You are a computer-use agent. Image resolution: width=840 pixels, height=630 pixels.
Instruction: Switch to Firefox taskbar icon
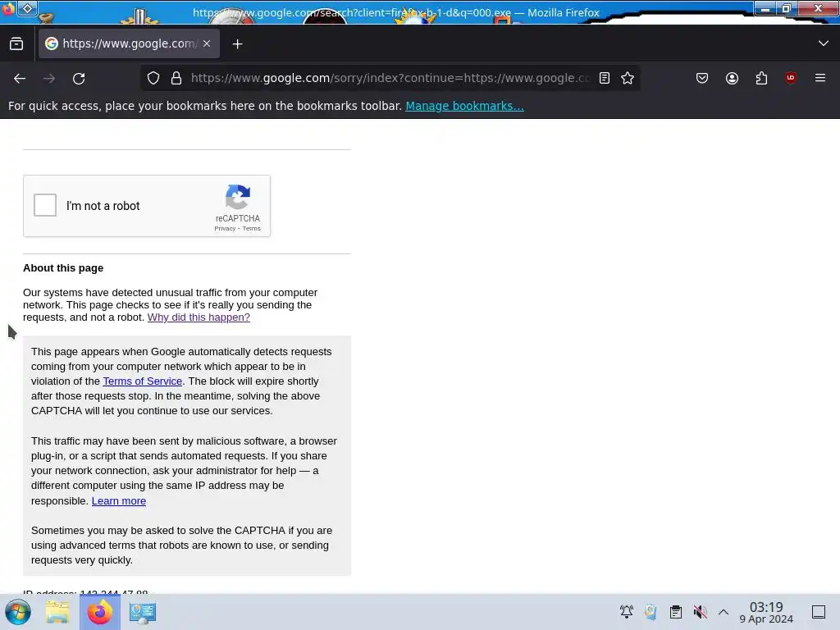[x=99, y=612]
